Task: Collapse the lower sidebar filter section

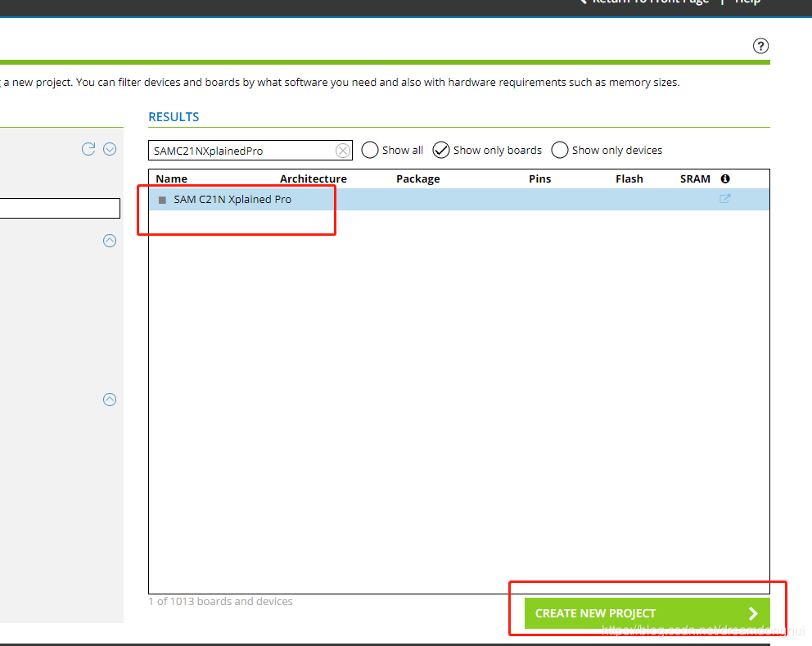Action: (x=110, y=400)
